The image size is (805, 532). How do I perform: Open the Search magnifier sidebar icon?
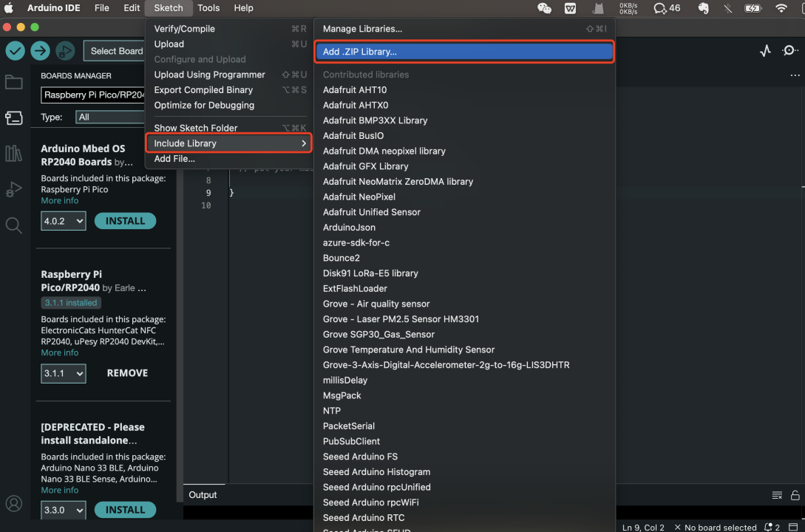[x=14, y=225]
